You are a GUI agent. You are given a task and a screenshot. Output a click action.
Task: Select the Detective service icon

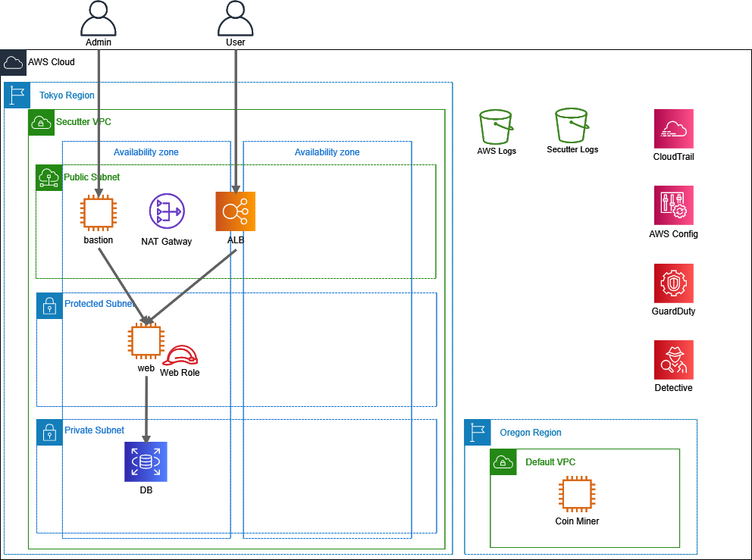(673, 360)
